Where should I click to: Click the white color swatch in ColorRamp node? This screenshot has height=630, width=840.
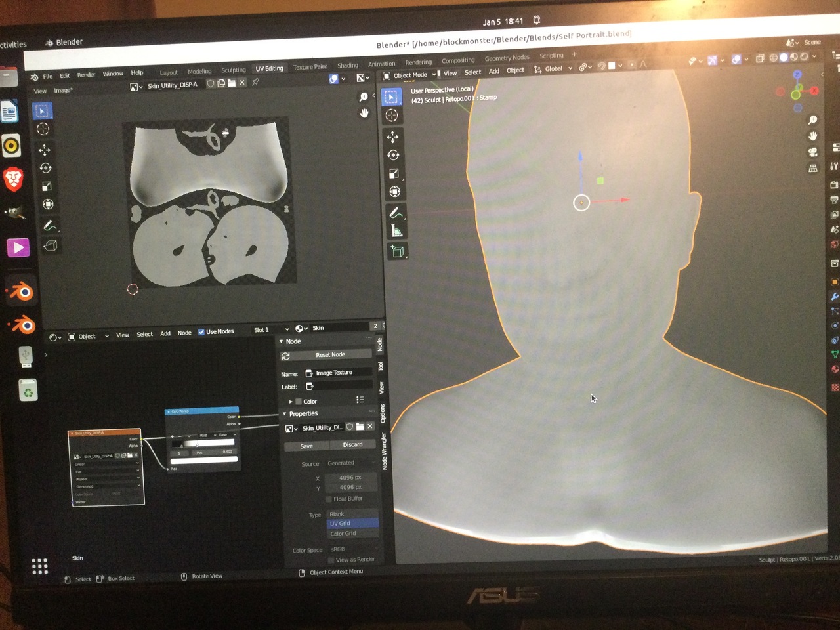(x=203, y=459)
